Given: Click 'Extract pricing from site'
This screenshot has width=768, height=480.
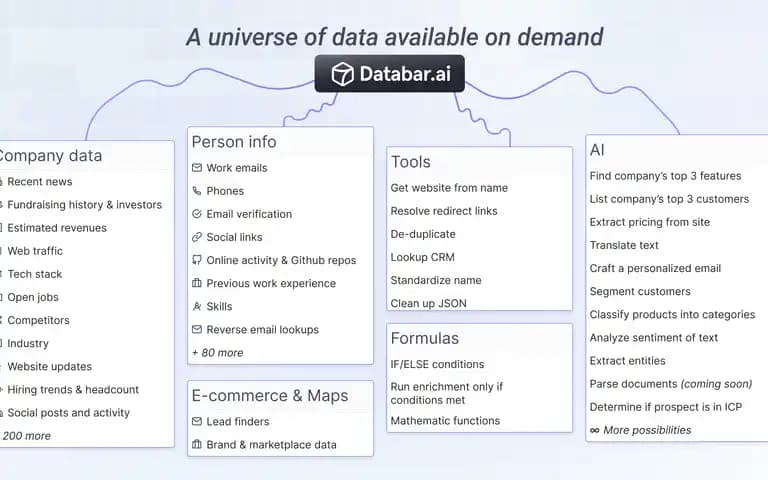Looking at the screenshot, I should pos(649,222).
